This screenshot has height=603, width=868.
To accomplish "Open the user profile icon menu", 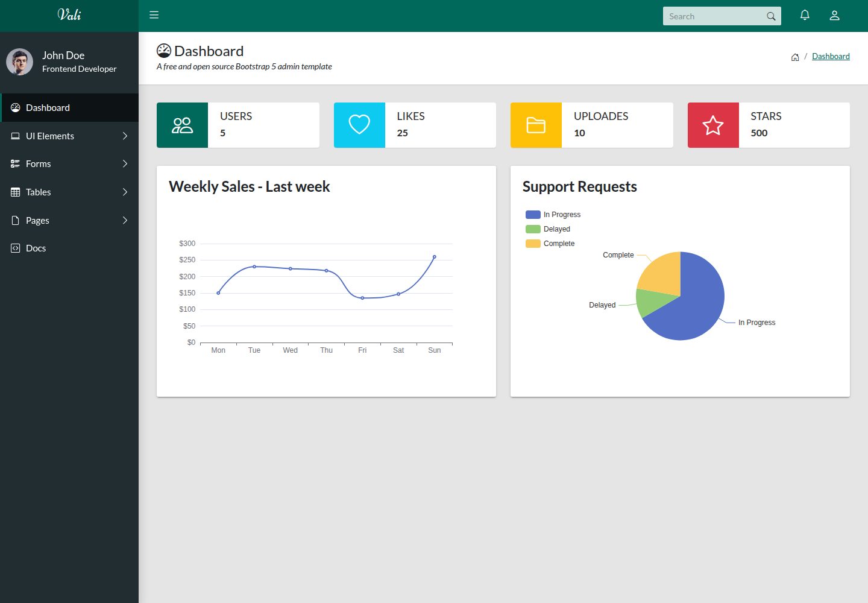I will tap(834, 15).
